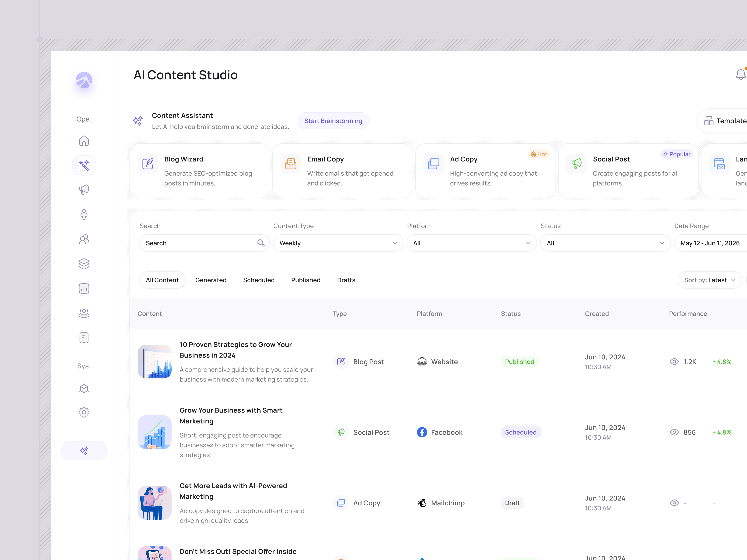
Task: Click the Platform column header in table
Action: [429, 314]
